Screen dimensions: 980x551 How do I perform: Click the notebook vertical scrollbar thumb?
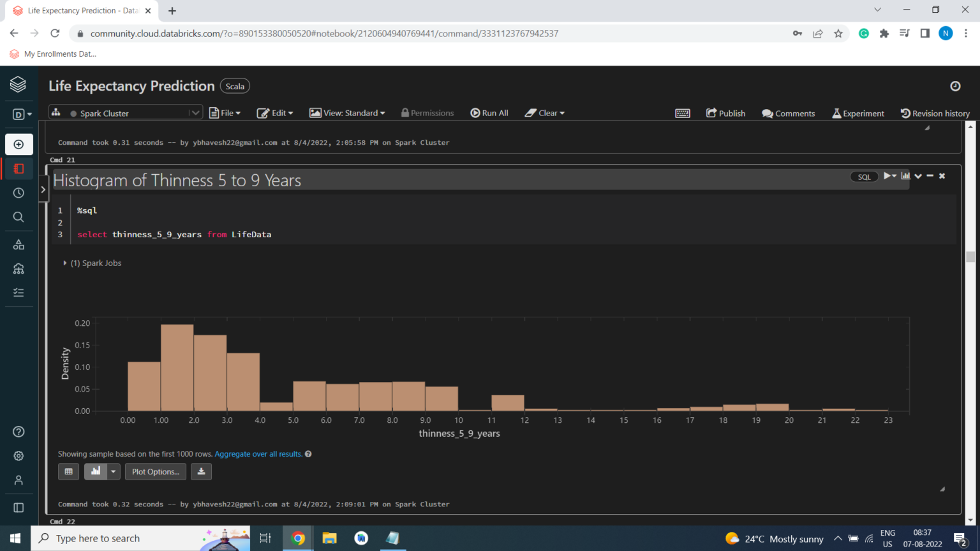pyautogui.click(x=970, y=256)
